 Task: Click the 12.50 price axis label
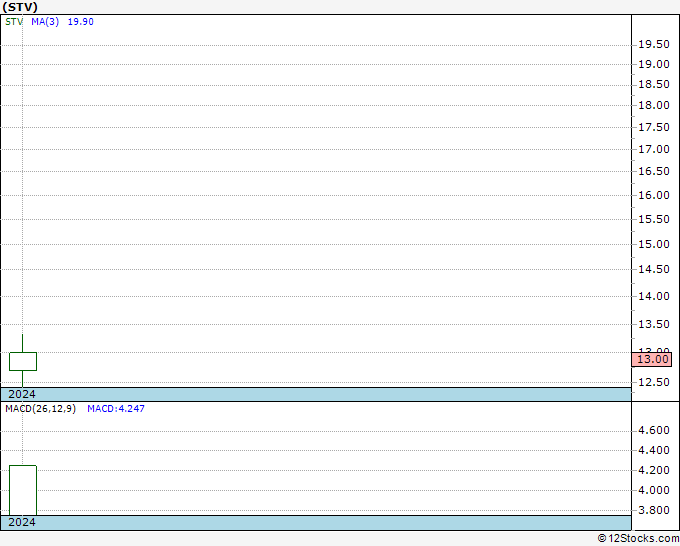point(654,382)
